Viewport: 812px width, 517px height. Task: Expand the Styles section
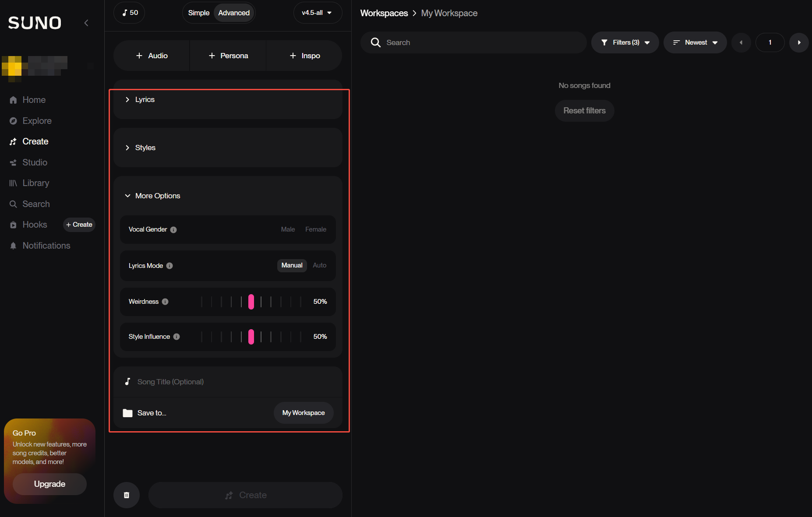pos(145,148)
